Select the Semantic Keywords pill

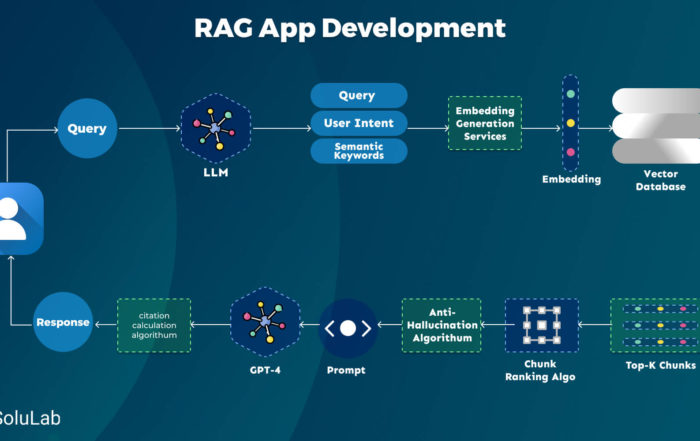(x=359, y=151)
